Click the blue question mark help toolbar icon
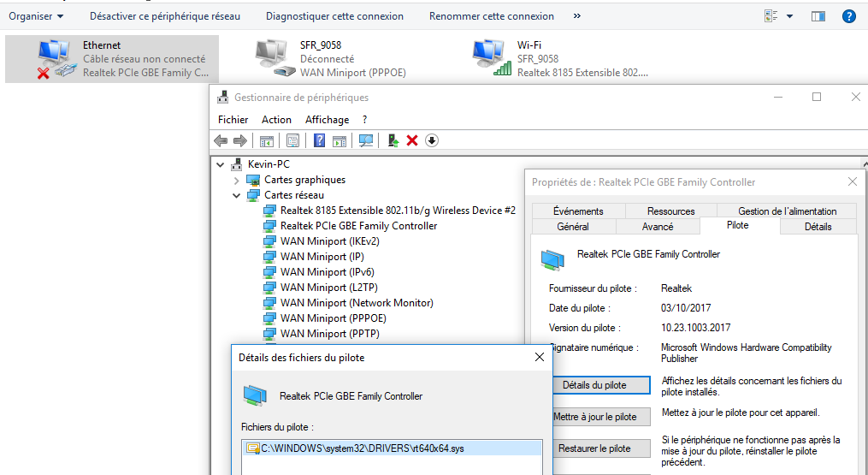868x475 pixels. (320, 141)
